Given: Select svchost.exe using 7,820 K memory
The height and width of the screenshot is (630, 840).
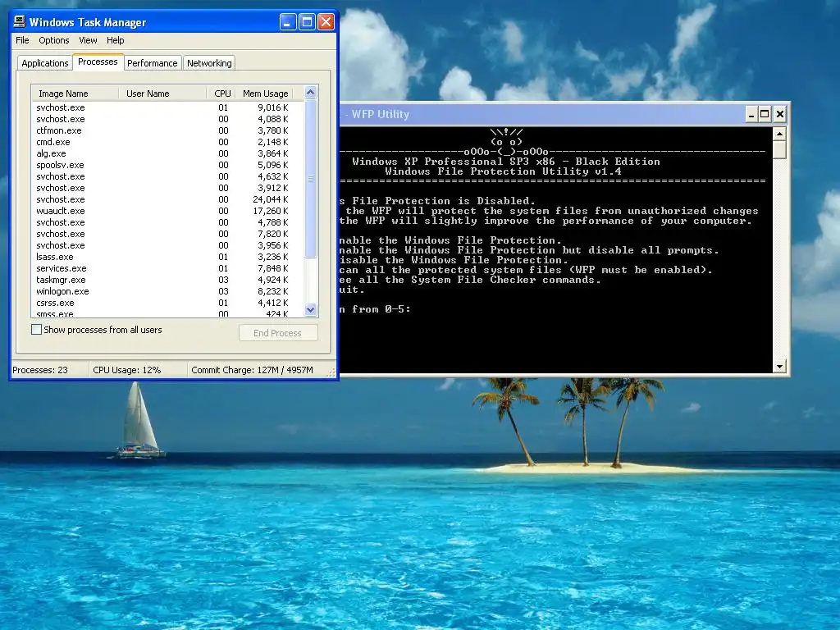Looking at the screenshot, I should tap(167, 234).
